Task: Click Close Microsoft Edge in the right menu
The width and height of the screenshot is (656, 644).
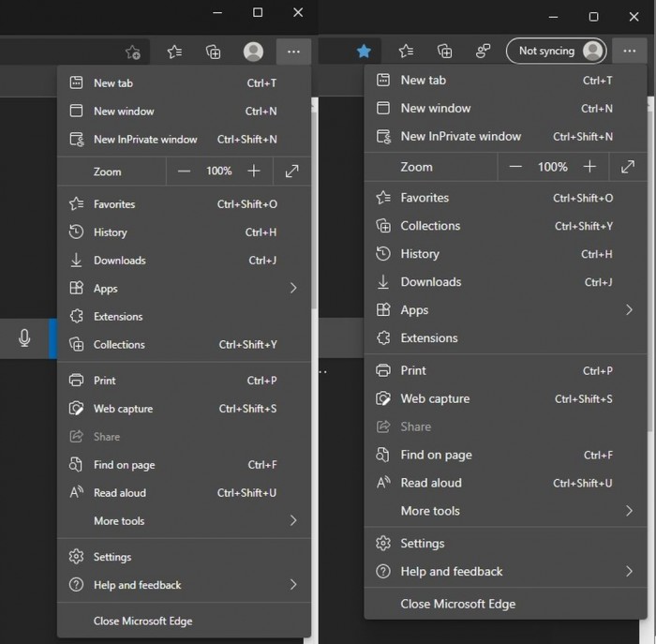Action: pyautogui.click(x=457, y=604)
